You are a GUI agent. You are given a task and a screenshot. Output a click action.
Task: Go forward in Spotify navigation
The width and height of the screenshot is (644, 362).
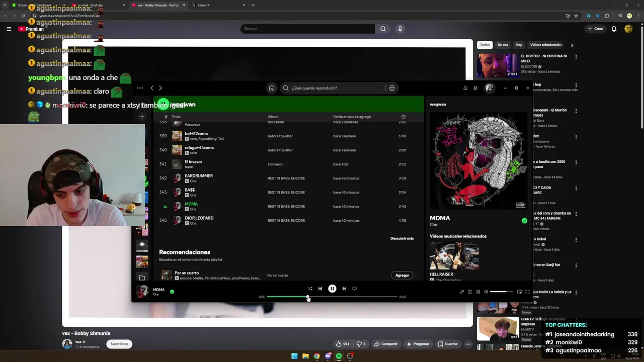pyautogui.click(x=160, y=88)
